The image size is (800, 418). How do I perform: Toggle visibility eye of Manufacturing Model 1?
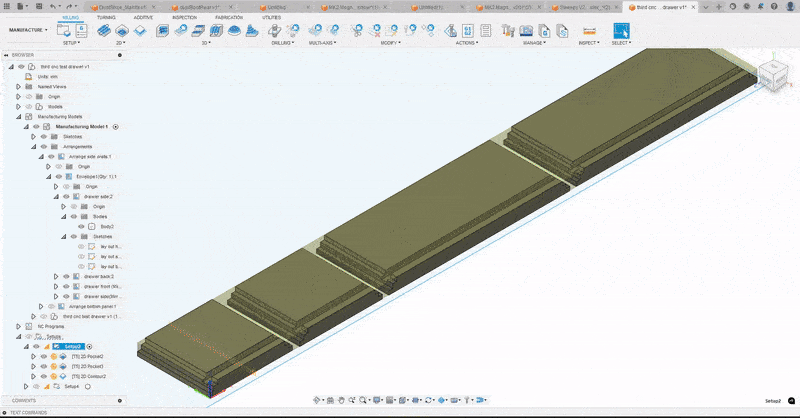point(36,127)
